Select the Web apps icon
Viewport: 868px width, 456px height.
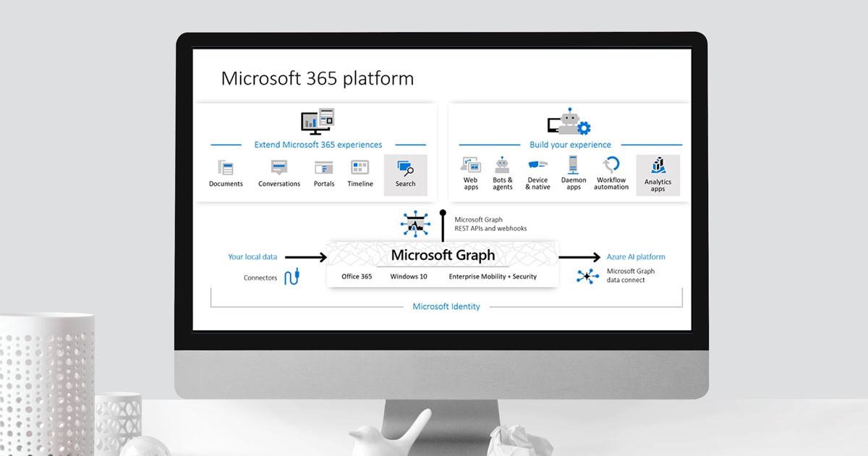[x=471, y=164]
